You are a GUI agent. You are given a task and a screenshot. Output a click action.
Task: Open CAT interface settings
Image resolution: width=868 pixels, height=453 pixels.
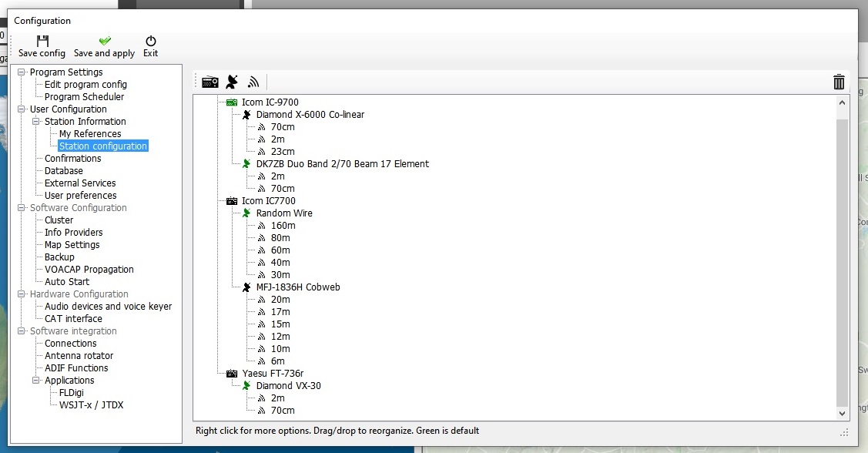[x=73, y=319]
